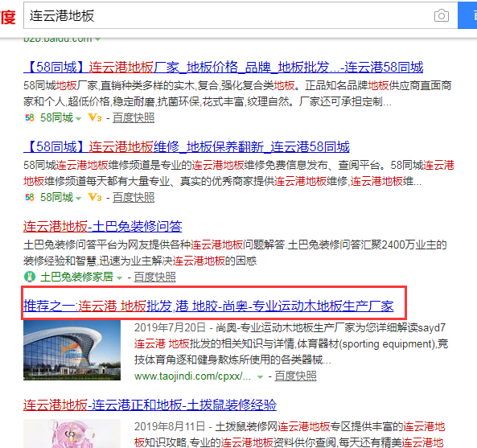This screenshot has width=477, height=448.
Task: Click the blue Baidu search button
Action: coord(467,15)
